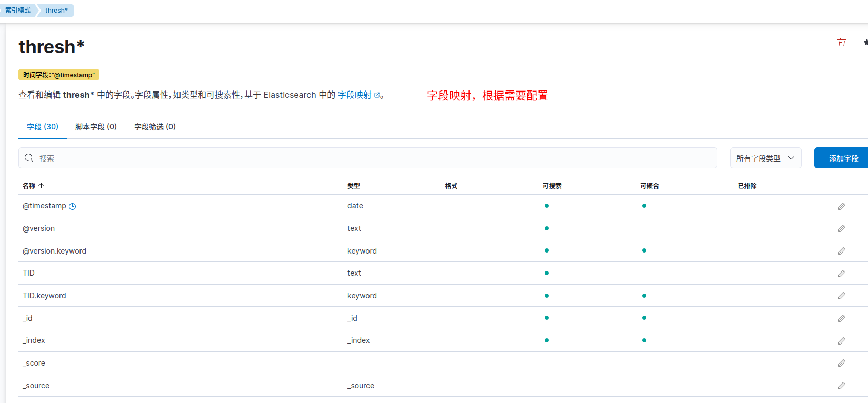Click the _source field name
This screenshot has height=403, width=868.
36,386
